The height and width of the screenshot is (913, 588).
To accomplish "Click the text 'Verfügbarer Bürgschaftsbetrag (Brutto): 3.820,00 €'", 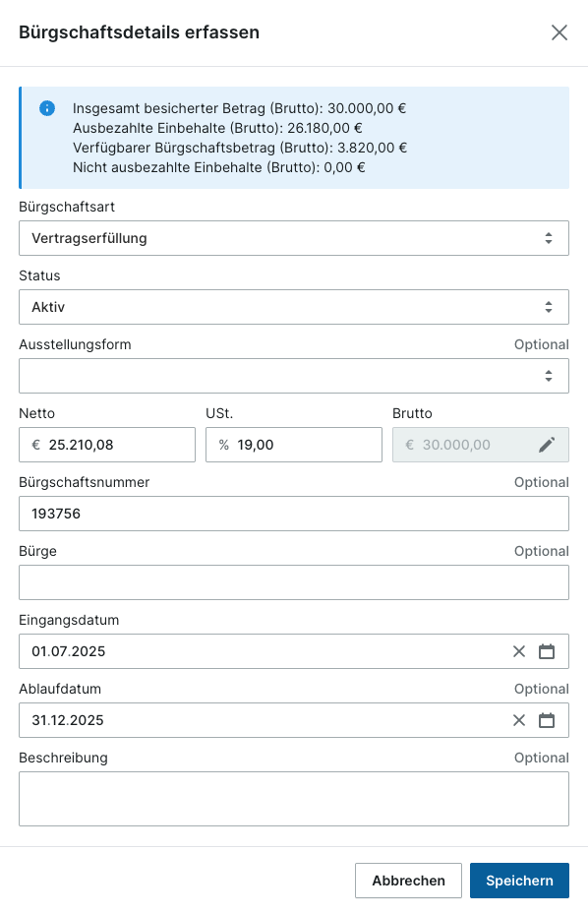I will 240,148.
